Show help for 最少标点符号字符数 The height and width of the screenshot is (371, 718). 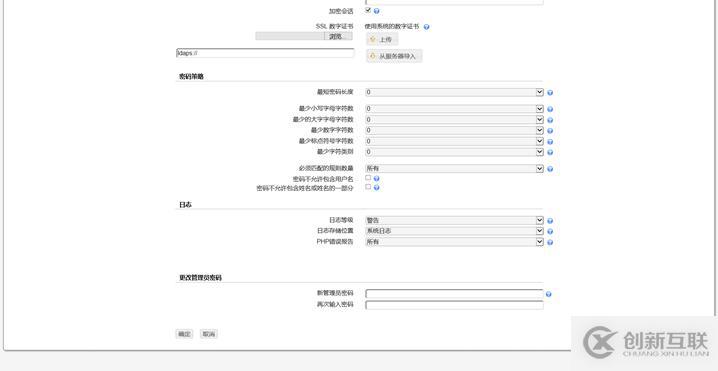coord(550,142)
